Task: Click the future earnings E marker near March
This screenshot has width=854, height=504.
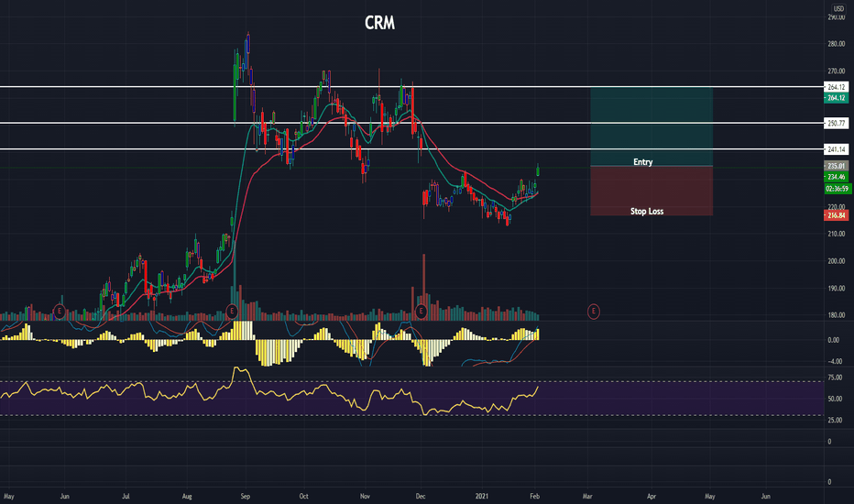Action: point(594,312)
